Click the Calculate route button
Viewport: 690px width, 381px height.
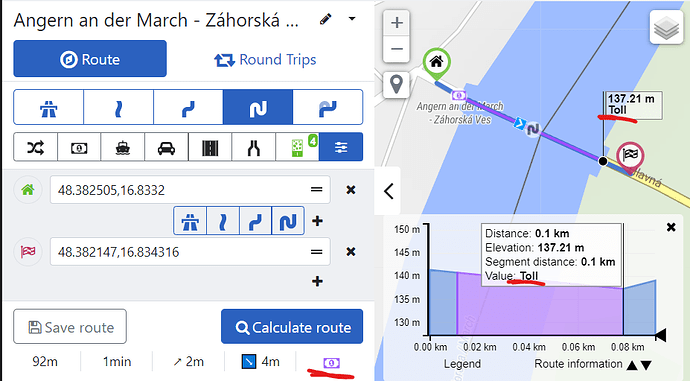[x=292, y=326]
